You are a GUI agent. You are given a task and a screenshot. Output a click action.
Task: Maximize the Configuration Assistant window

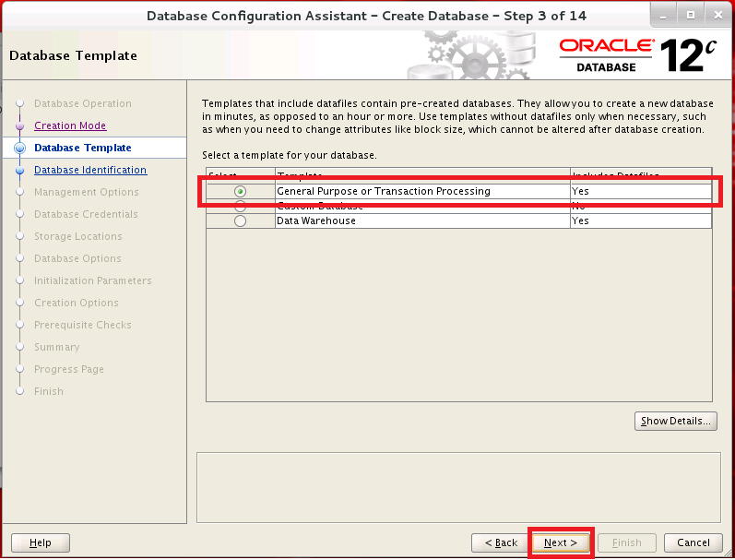coord(690,16)
